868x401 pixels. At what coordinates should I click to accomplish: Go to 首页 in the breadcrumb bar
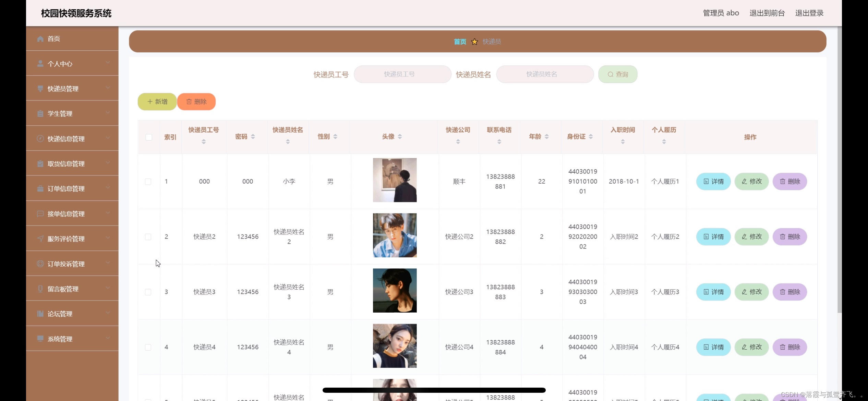460,42
